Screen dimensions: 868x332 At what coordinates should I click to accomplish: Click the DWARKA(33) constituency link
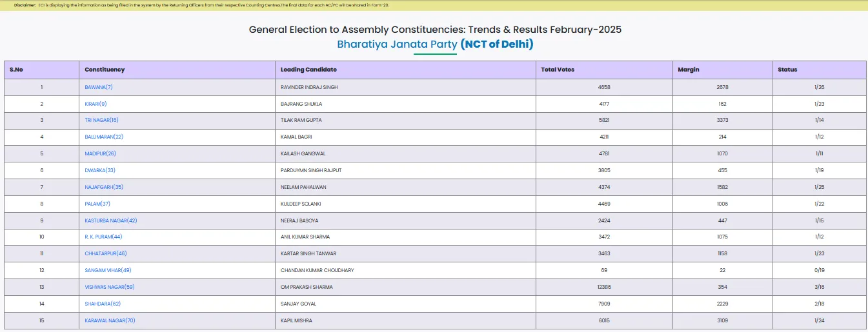(100, 170)
